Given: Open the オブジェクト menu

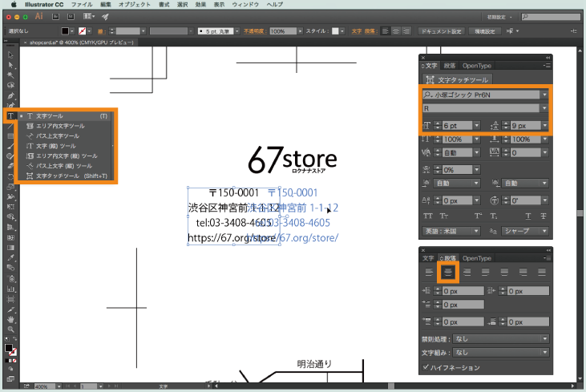Looking at the screenshot, I should tap(135, 5).
